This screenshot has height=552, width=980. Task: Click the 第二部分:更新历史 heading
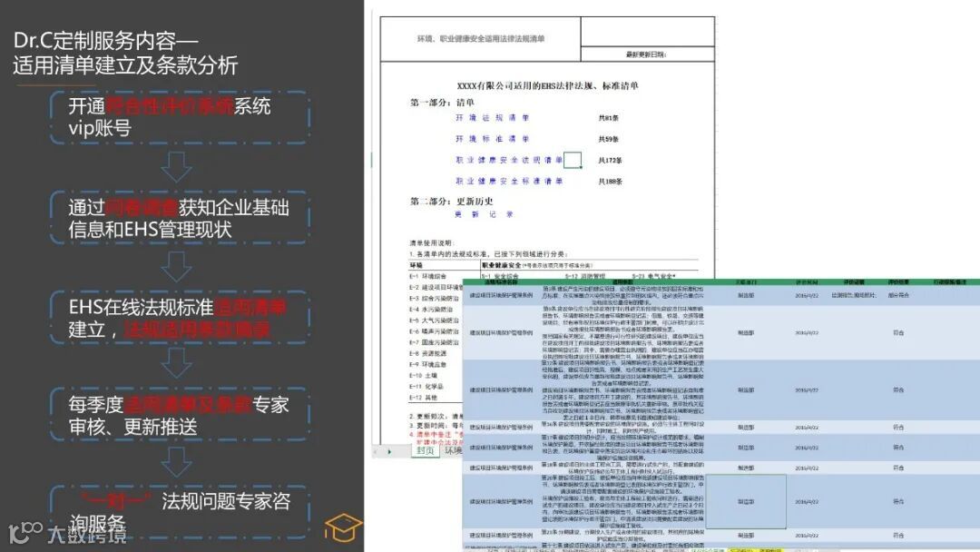coord(451,202)
